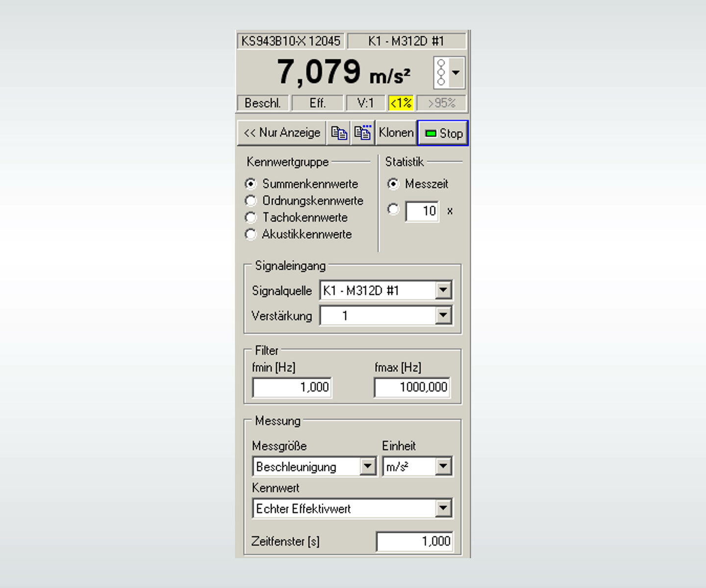Open the Einheit m/s² dropdown

pyautogui.click(x=443, y=466)
